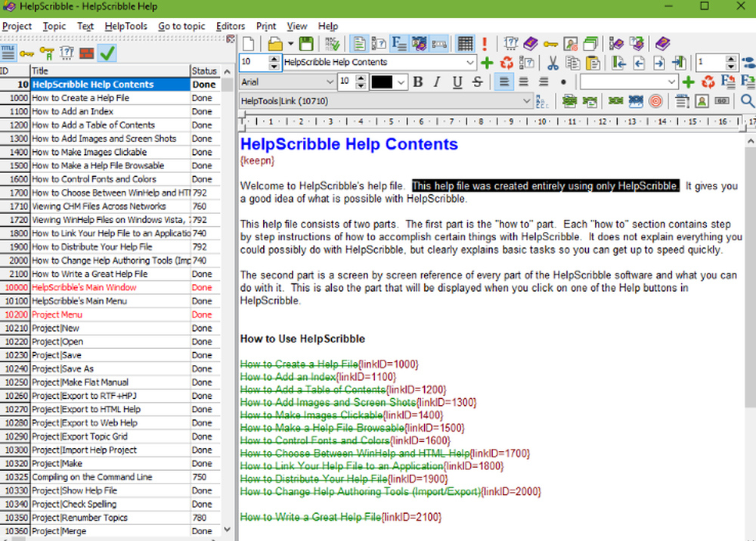Decrease the number spinner showing 1
This screenshot has height=541, width=756.
[731, 66]
